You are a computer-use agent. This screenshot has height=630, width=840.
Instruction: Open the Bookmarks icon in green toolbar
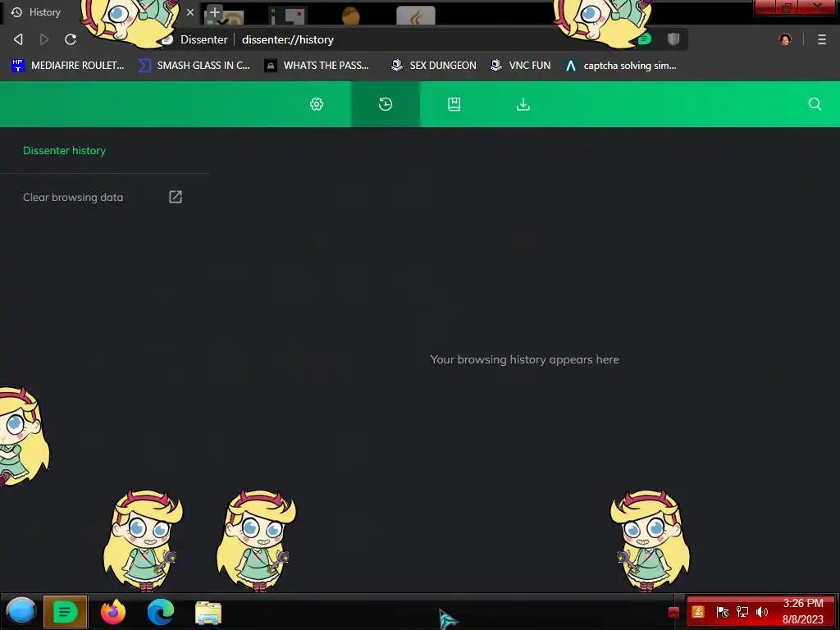coord(454,104)
